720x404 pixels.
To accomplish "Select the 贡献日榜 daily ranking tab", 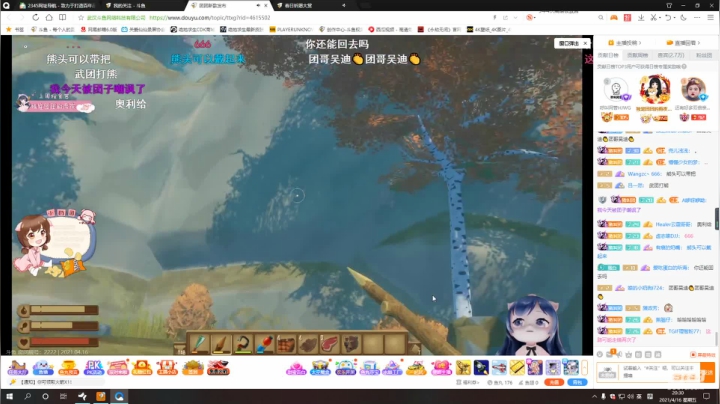I will tap(608, 55).
